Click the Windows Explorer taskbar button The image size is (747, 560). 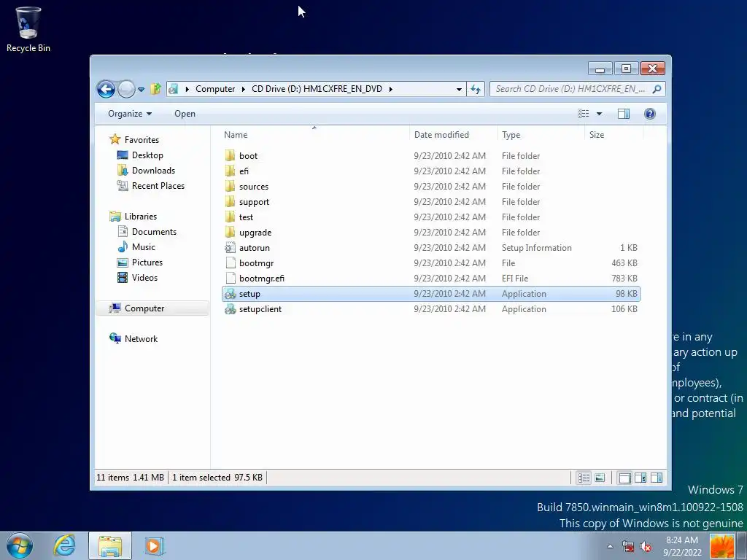pos(110,546)
